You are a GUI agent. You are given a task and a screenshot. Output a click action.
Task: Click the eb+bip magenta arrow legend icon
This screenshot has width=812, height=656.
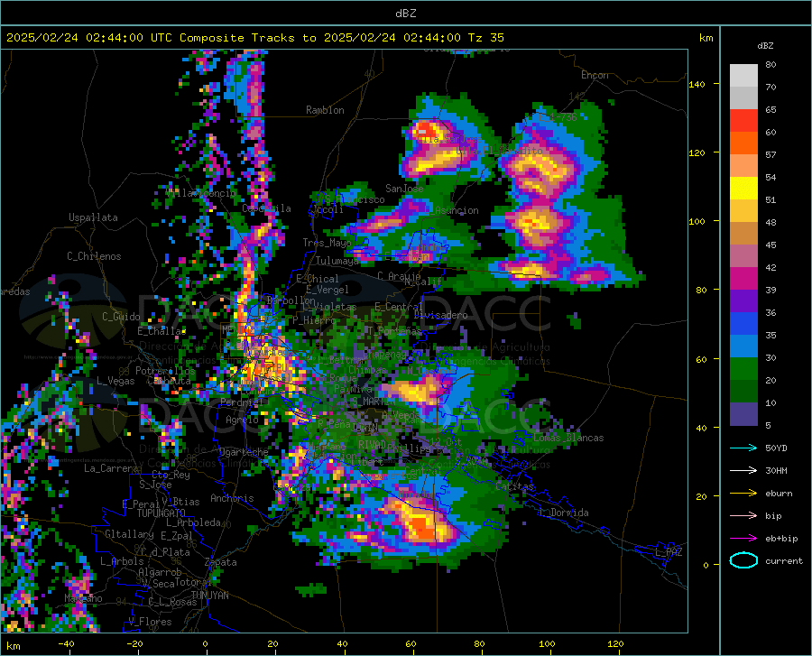(743, 539)
